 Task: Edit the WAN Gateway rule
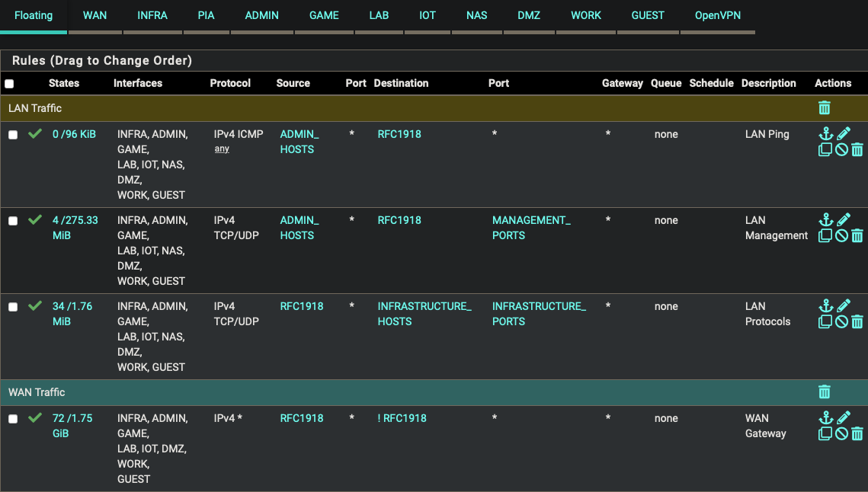pos(843,418)
